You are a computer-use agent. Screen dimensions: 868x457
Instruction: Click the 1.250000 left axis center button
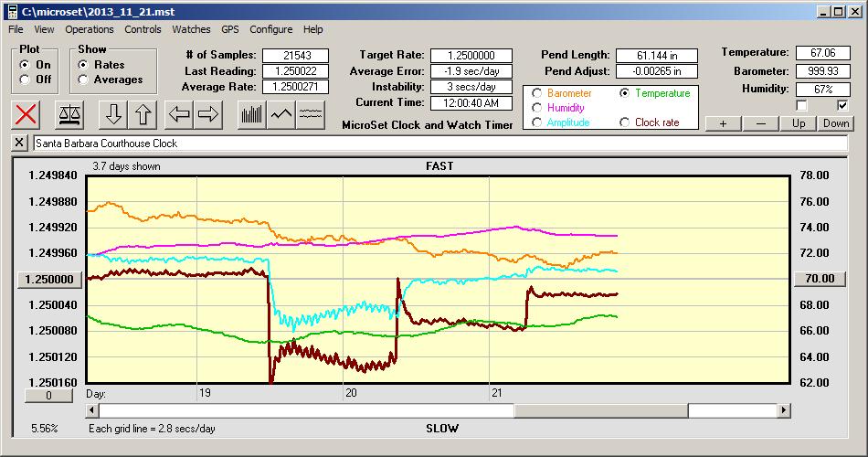pos(50,279)
